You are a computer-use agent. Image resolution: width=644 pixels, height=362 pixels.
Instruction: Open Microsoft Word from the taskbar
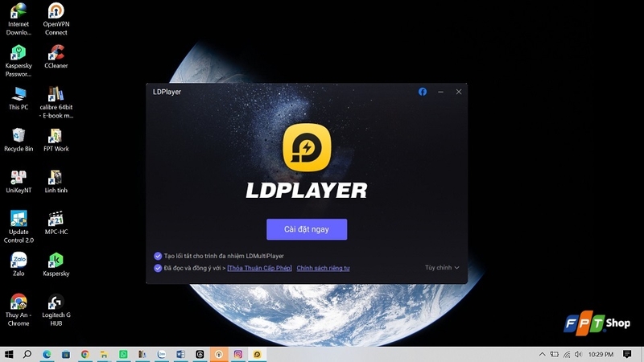(180, 354)
